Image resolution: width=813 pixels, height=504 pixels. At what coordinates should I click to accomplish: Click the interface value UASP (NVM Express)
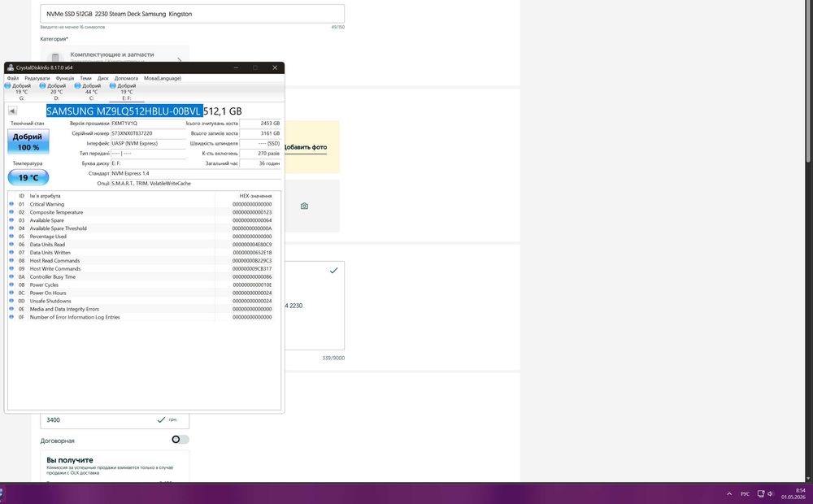[x=148, y=143]
